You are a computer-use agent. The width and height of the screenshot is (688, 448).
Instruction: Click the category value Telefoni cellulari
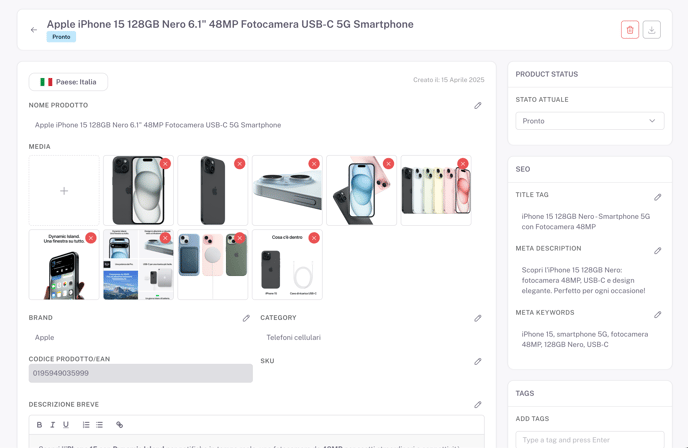pos(294,337)
